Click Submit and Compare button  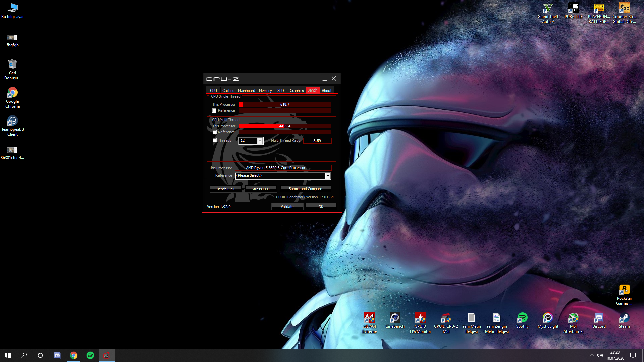306,189
